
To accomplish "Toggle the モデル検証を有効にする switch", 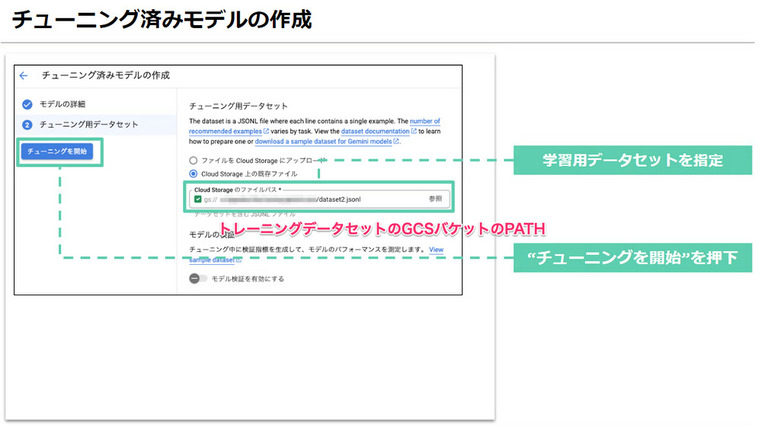I will [197, 279].
